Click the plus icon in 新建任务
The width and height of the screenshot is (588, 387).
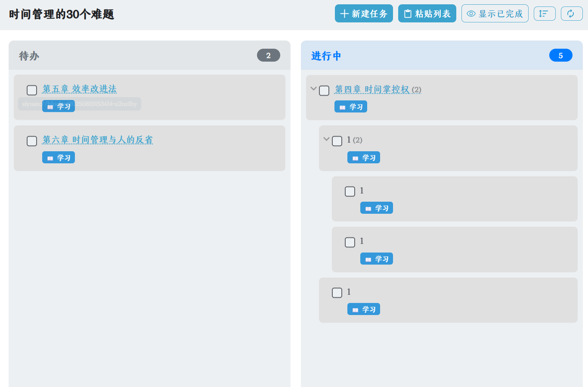click(344, 14)
